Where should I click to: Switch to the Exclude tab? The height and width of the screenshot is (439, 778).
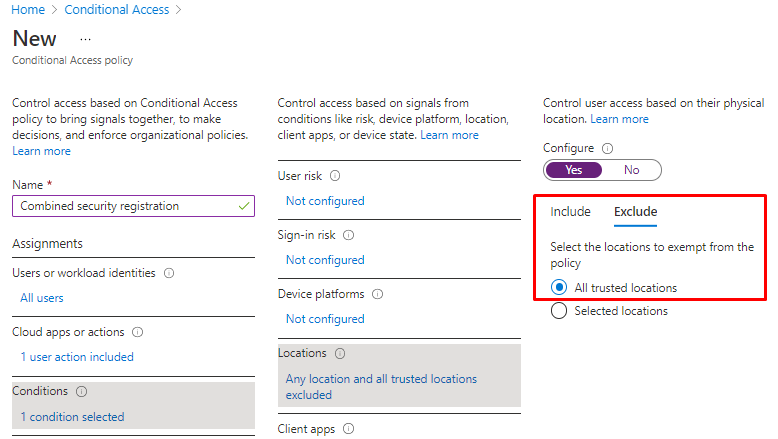[635, 212]
